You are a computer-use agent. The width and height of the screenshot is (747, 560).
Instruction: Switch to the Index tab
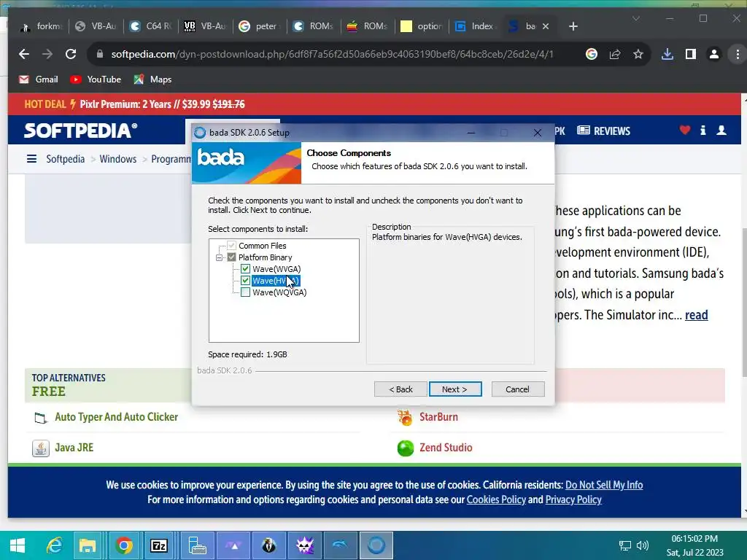pos(476,26)
